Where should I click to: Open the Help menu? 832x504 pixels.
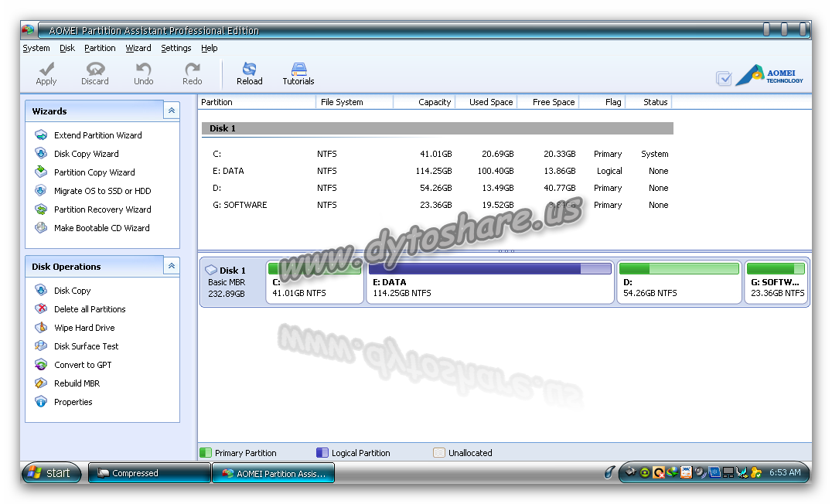click(209, 48)
